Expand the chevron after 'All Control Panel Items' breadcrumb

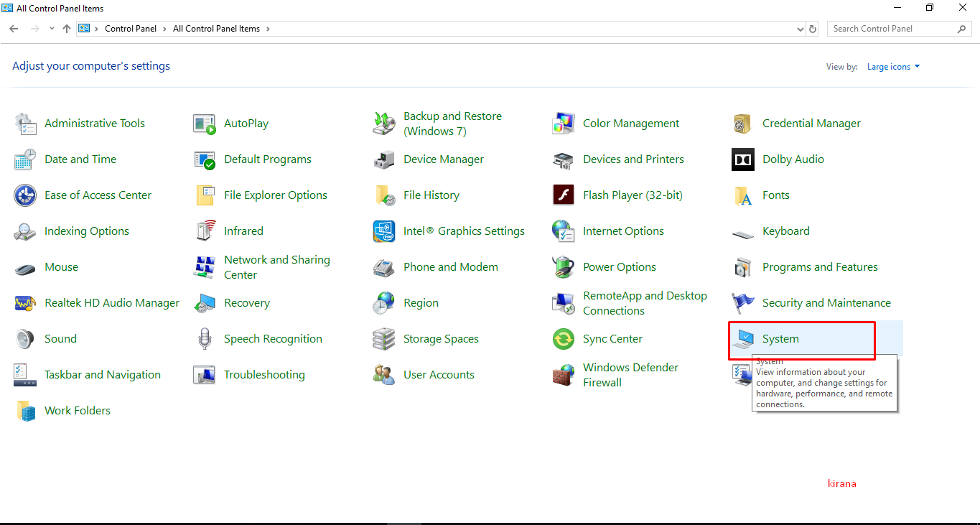(268, 29)
